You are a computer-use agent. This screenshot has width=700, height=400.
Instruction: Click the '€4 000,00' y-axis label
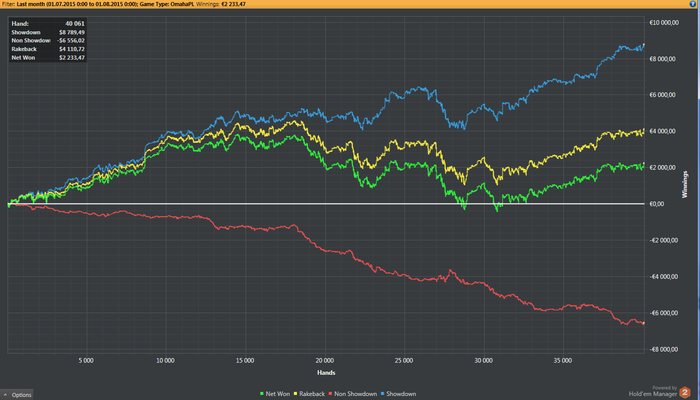[664, 131]
